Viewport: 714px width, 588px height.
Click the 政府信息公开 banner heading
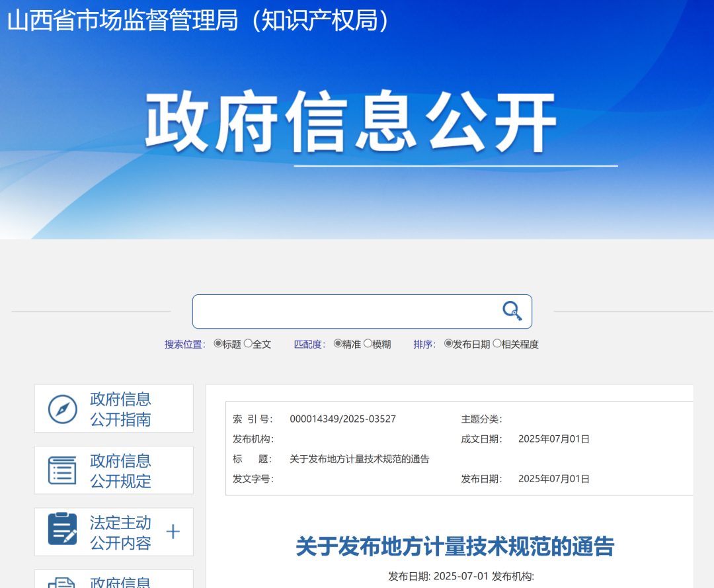click(350, 123)
